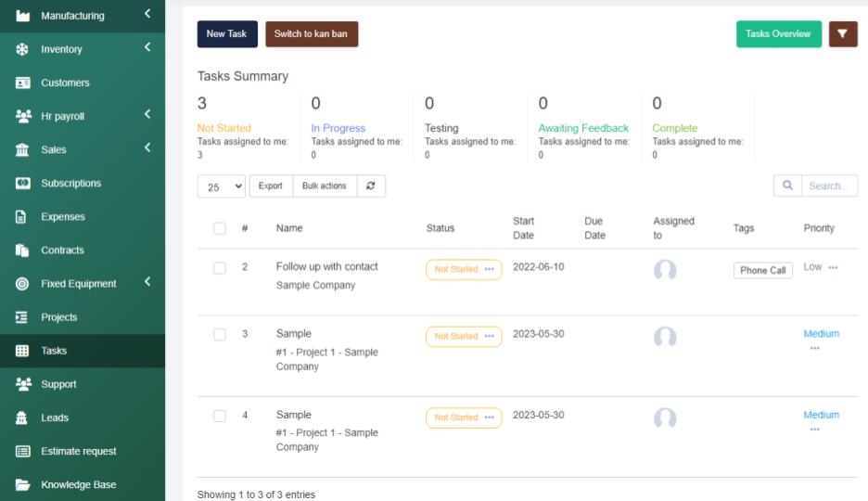Click the Leads icon in sidebar
The height and width of the screenshot is (501, 868).
coord(22,418)
